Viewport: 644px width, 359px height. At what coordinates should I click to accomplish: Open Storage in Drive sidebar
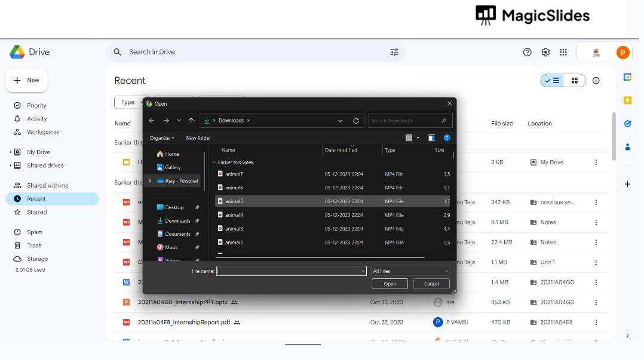(38, 259)
